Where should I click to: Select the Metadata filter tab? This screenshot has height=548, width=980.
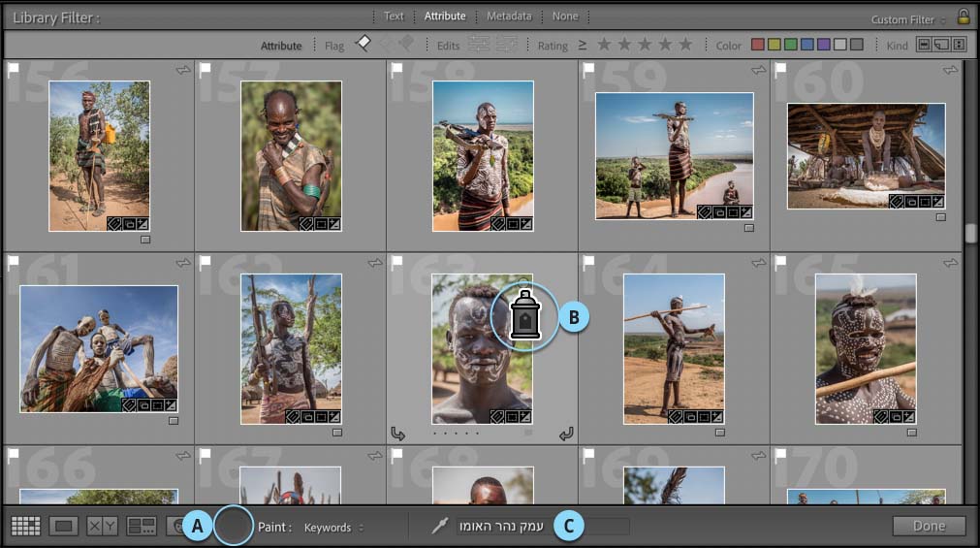pos(509,16)
